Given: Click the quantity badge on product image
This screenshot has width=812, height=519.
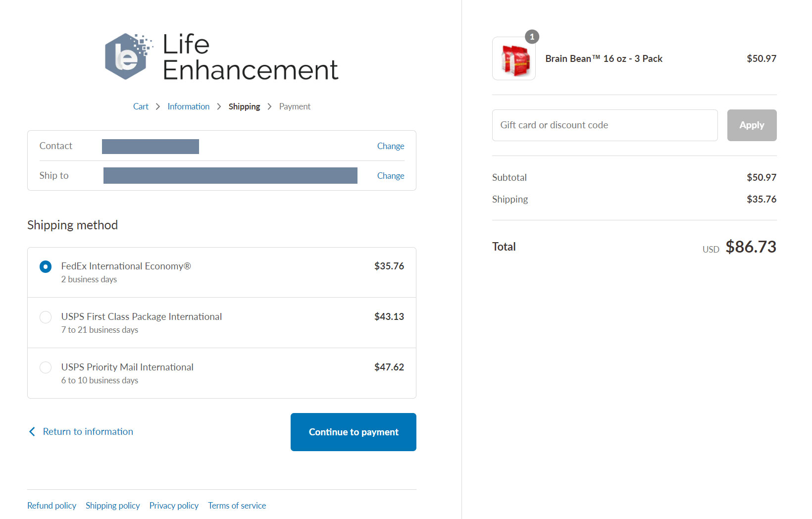Looking at the screenshot, I should click(532, 37).
